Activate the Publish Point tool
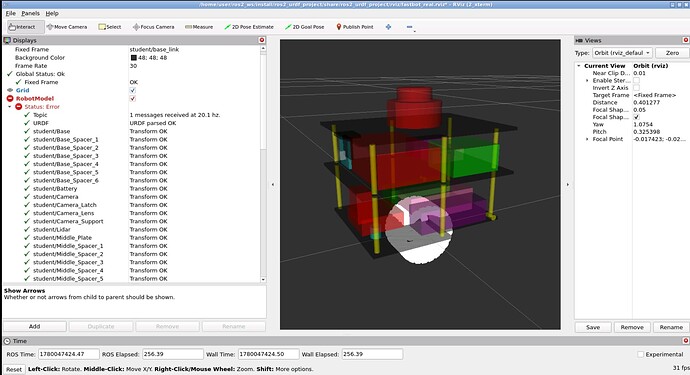 (355, 27)
